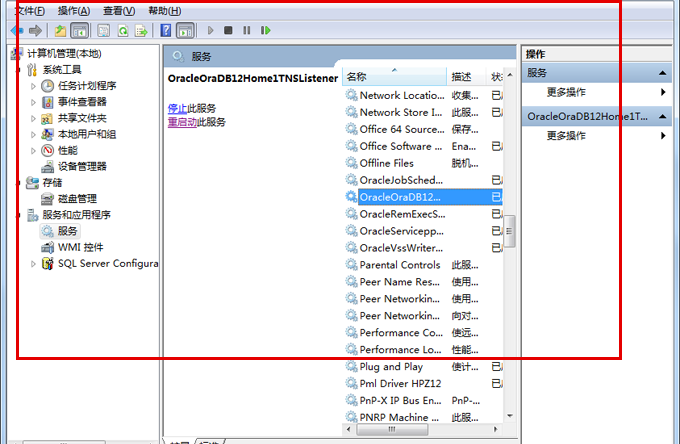The height and width of the screenshot is (444, 680).
Task: Select 磁盘管理 in the tree
Action: coord(77,199)
